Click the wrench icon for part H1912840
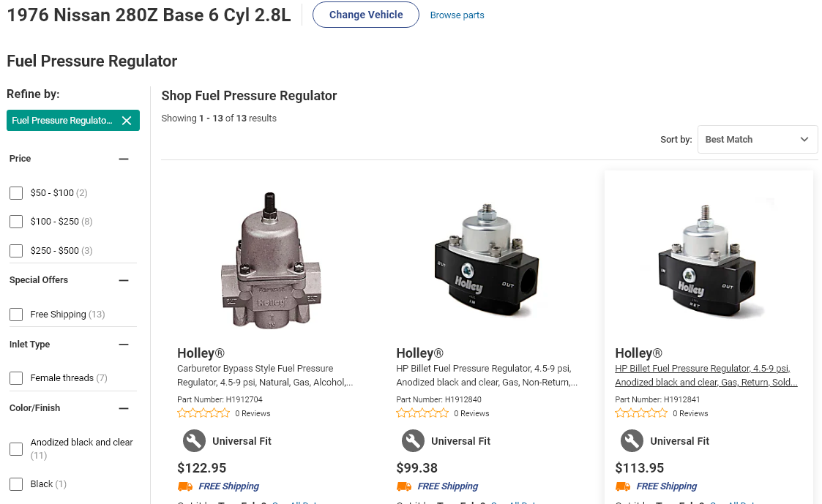822x504 pixels. pyautogui.click(x=413, y=440)
